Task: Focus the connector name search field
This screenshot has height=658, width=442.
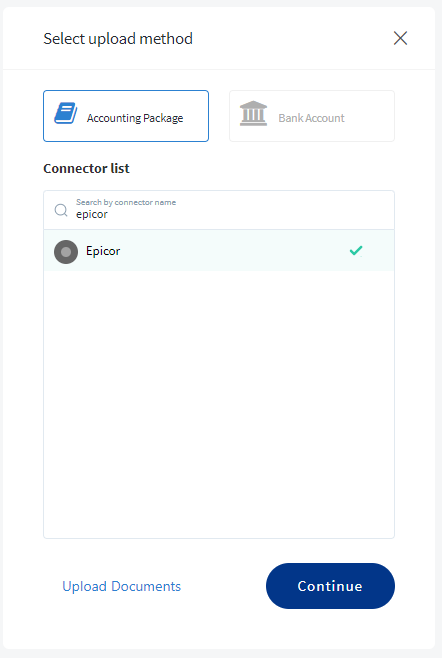Action: coord(219,210)
